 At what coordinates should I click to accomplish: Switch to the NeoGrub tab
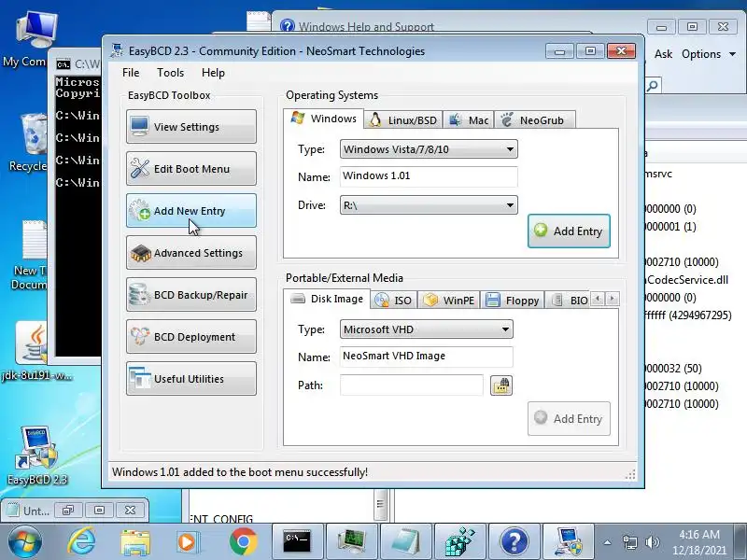click(x=534, y=120)
